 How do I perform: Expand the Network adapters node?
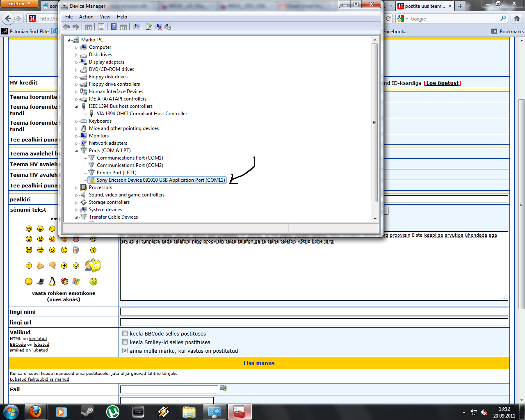pyautogui.click(x=76, y=144)
